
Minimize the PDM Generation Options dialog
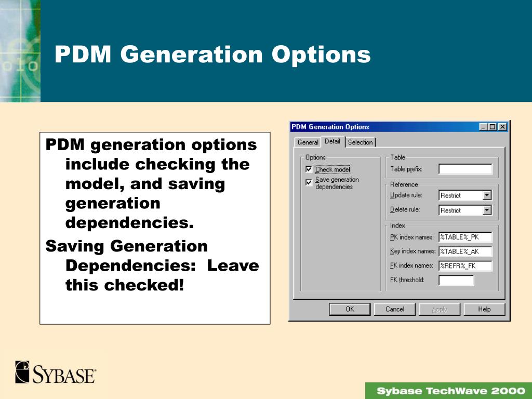[x=484, y=127]
